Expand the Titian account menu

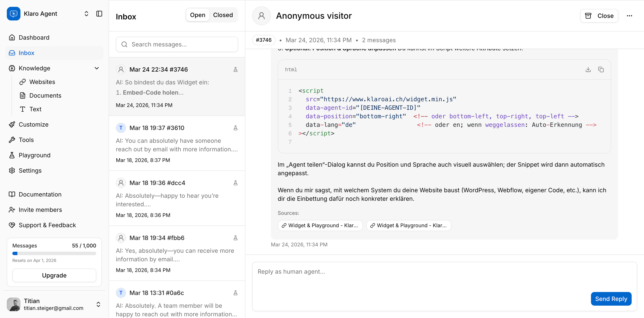coord(98,304)
